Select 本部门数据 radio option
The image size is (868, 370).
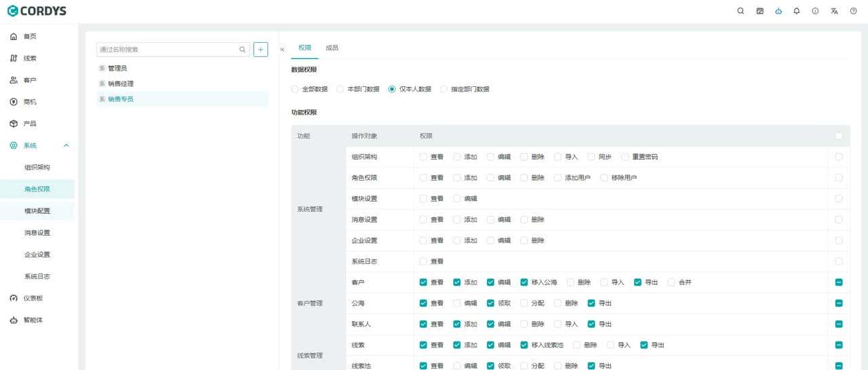click(x=340, y=89)
